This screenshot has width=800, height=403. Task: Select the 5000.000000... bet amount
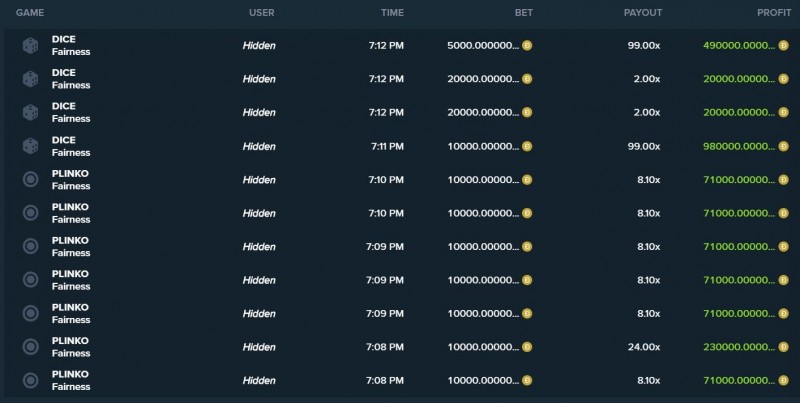(x=483, y=45)
